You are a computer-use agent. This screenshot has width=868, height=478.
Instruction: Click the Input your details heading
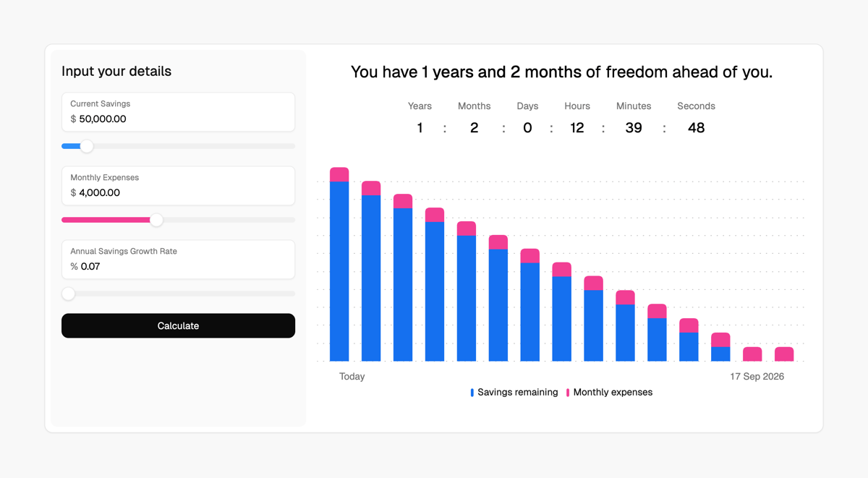[116, 71]
